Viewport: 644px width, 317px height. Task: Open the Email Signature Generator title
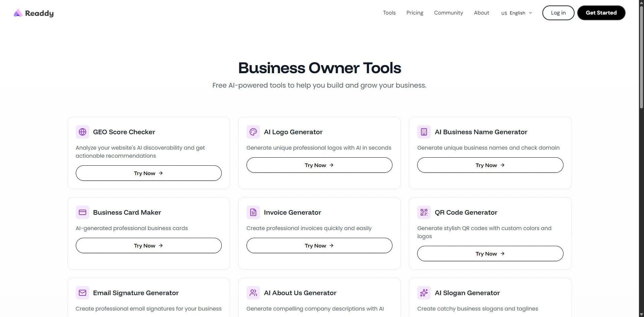coord(136,293)
